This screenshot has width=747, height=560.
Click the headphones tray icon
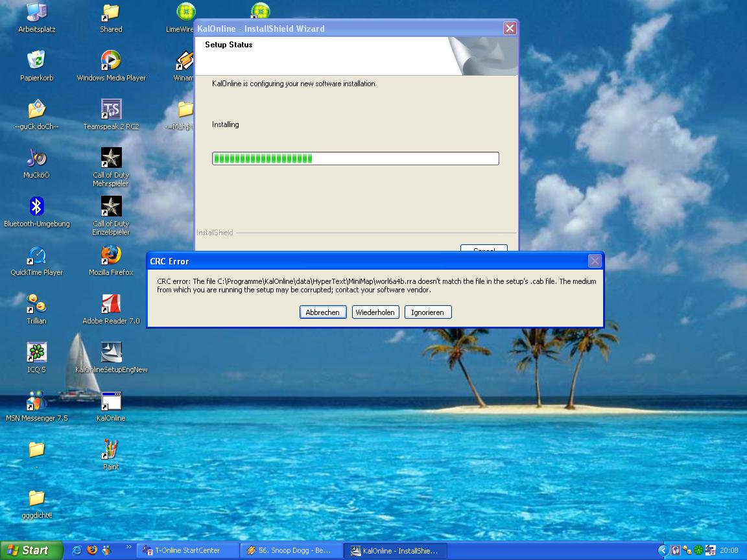tap(676, 550)
